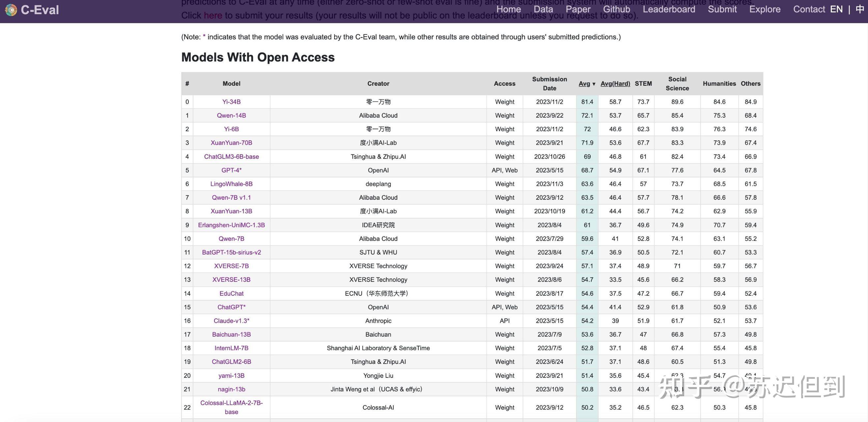Open Colossal-LLaMA-2-7B-base model link
868x422 pixels.
pos(231,407)
